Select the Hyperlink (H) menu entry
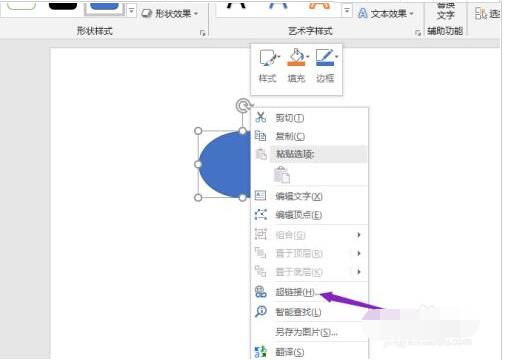 297,292
